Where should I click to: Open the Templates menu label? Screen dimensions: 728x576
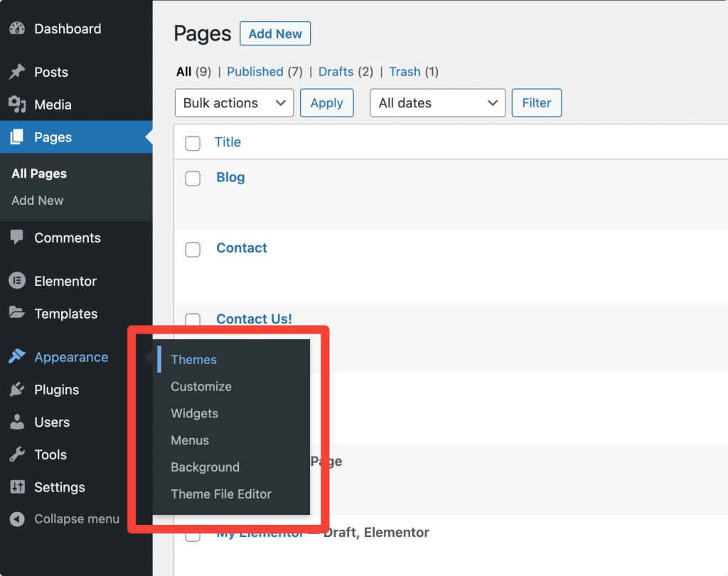coord(66,314)
